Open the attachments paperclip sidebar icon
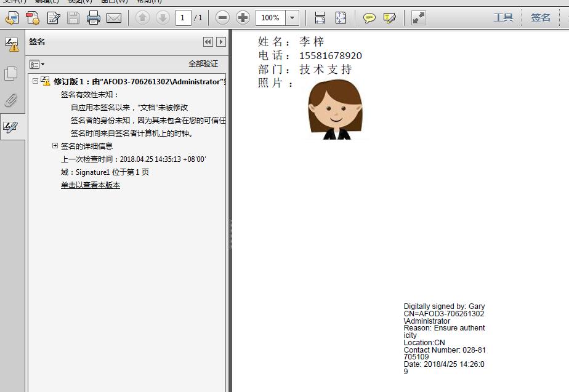 (x=11, y=100)
